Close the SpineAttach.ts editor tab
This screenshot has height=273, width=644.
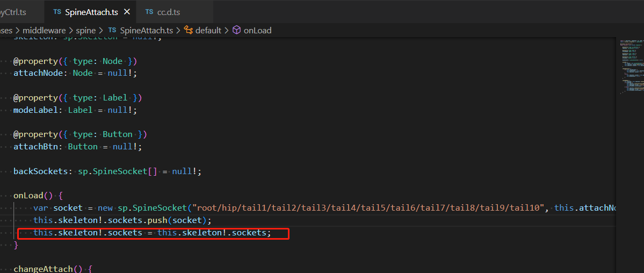click(x=127, y=12)
